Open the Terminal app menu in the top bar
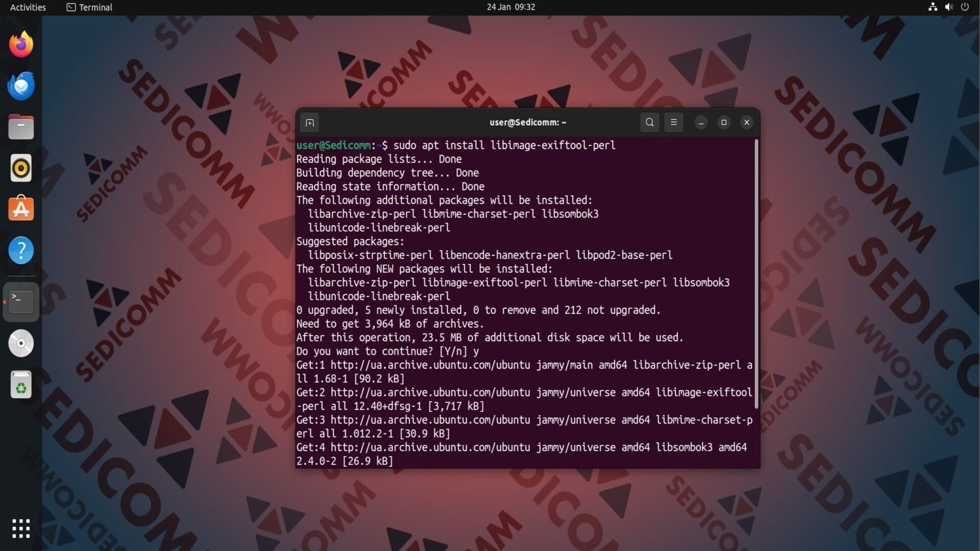The image size is (980, 551). (x=89, y=7)
